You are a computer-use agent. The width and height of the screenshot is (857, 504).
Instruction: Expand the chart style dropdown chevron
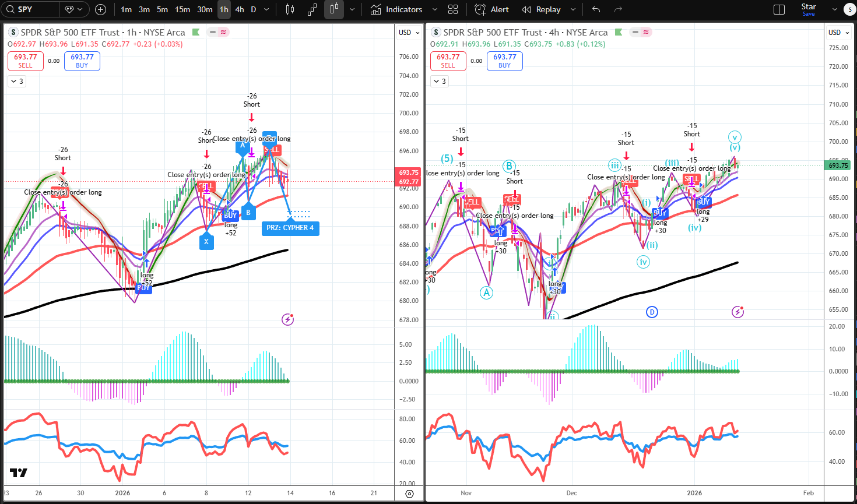click(x=352, y=9)
